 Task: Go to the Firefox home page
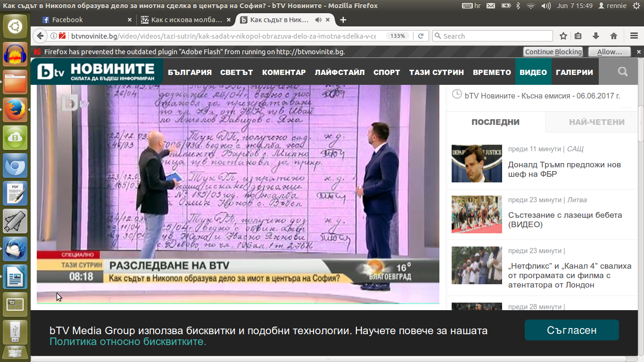pos(614,36)
